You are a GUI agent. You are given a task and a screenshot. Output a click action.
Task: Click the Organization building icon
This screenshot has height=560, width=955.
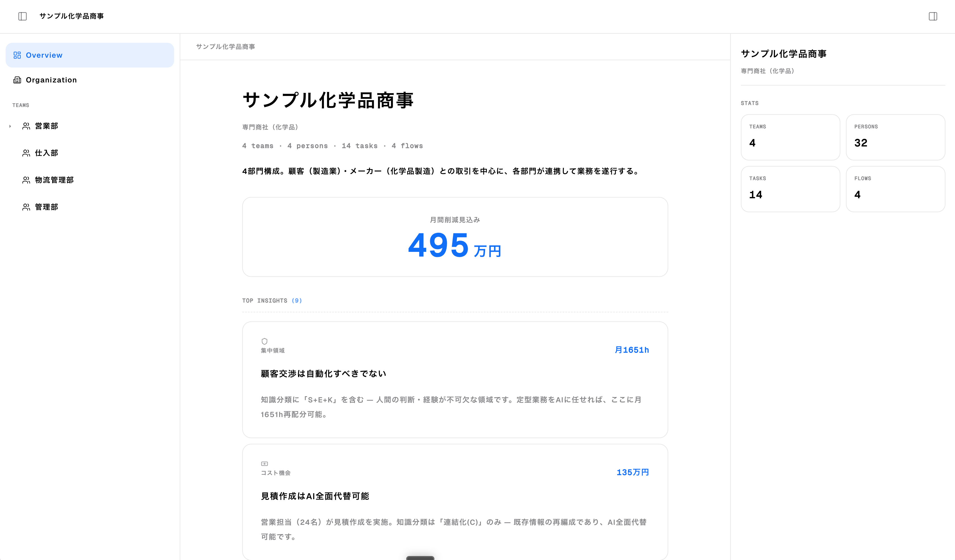[x=17, y=80]
